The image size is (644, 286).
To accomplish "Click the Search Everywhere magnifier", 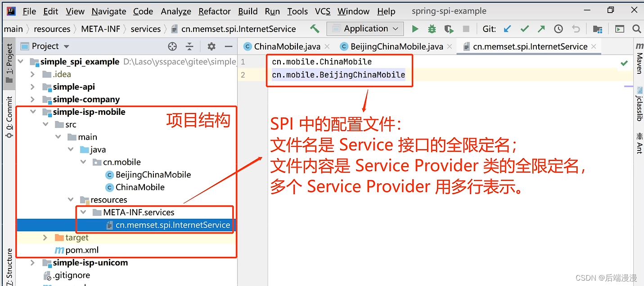I will (636, 29).
